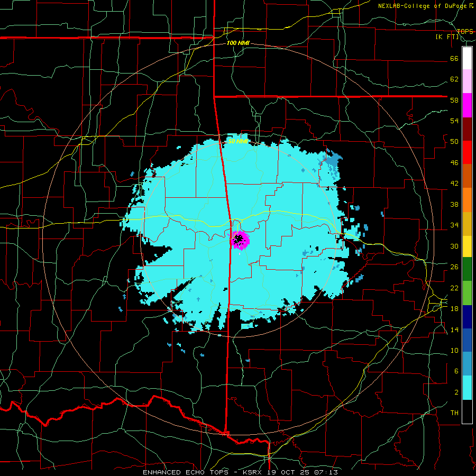476x476 pixels.
Task: Click the 07:13 timestamp in the caption
Action: (326, 472)
